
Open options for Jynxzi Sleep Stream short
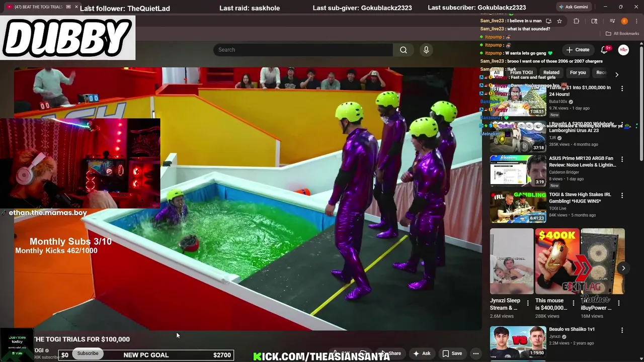point(528,303)
